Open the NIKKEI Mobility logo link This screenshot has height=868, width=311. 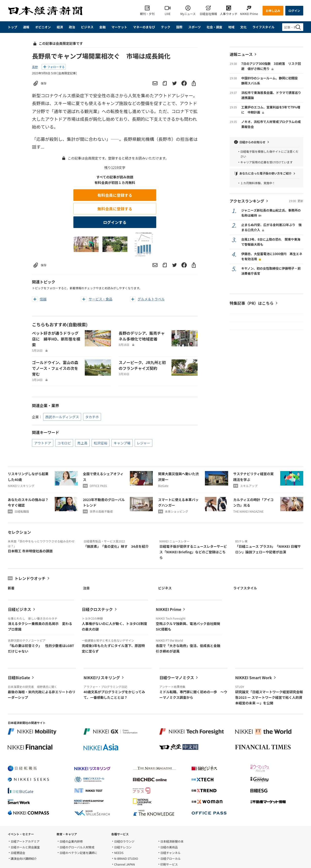32,731
